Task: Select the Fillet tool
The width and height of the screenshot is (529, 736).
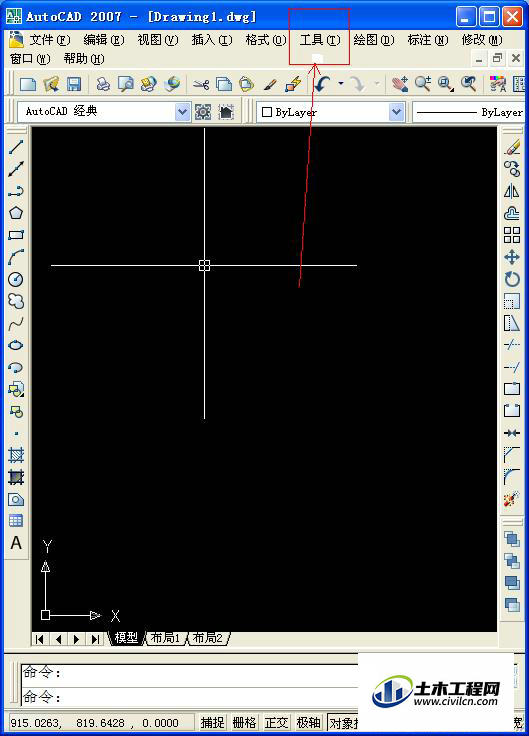Action: tap(512, 477)
